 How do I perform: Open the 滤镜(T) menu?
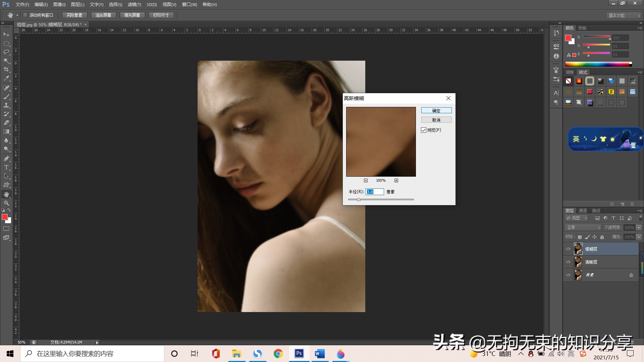point(134,4)
